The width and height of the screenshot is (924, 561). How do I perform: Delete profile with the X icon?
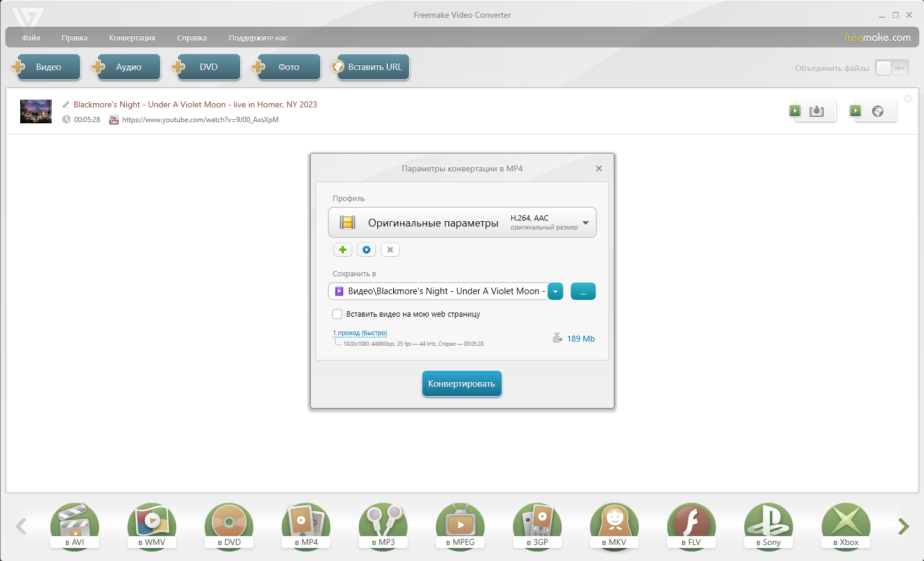(x=390, y=250)
